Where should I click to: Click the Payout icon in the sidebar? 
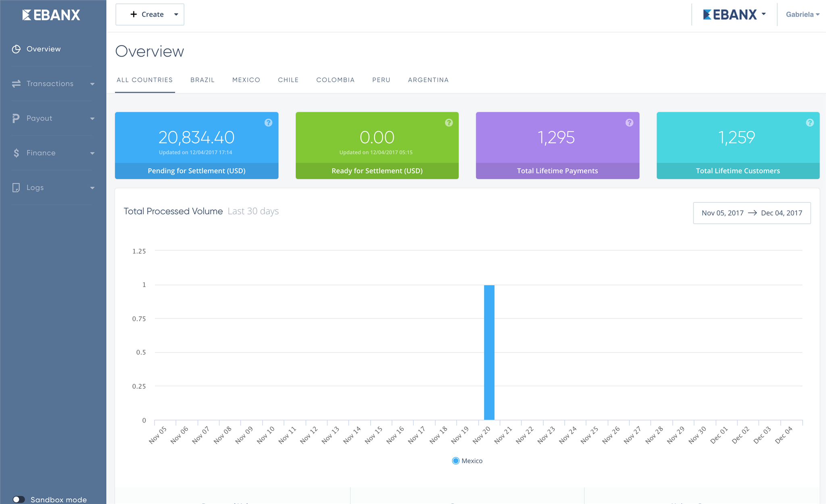tap(16, 118)
